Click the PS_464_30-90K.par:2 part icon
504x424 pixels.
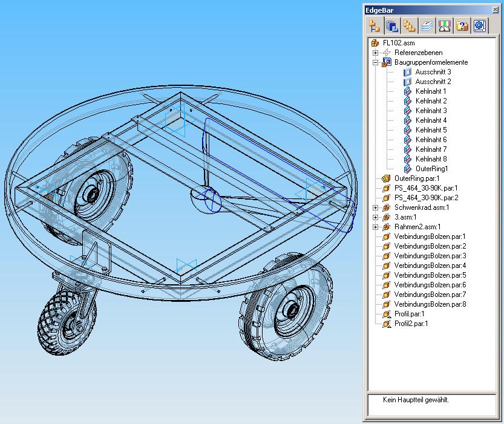pyautogui.click(x=387, y=198)
